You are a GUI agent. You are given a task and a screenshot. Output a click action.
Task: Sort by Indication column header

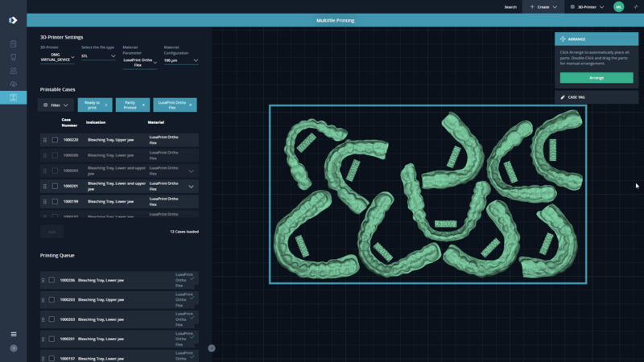[96, 122]
